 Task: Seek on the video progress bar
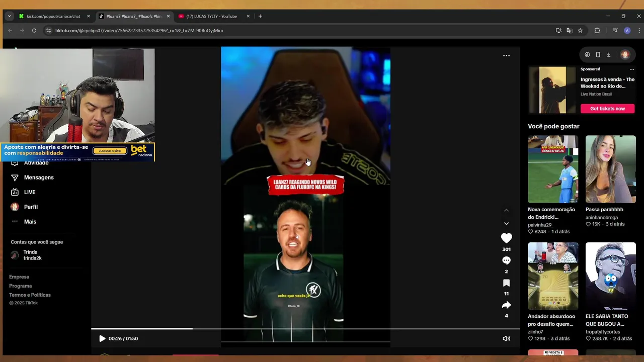[305, 329]
